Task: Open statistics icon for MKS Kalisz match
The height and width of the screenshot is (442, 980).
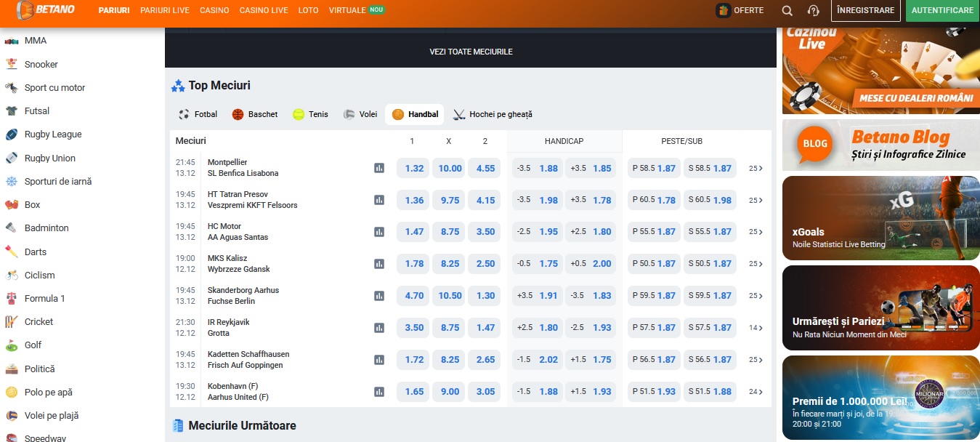Action: [379, 264]
